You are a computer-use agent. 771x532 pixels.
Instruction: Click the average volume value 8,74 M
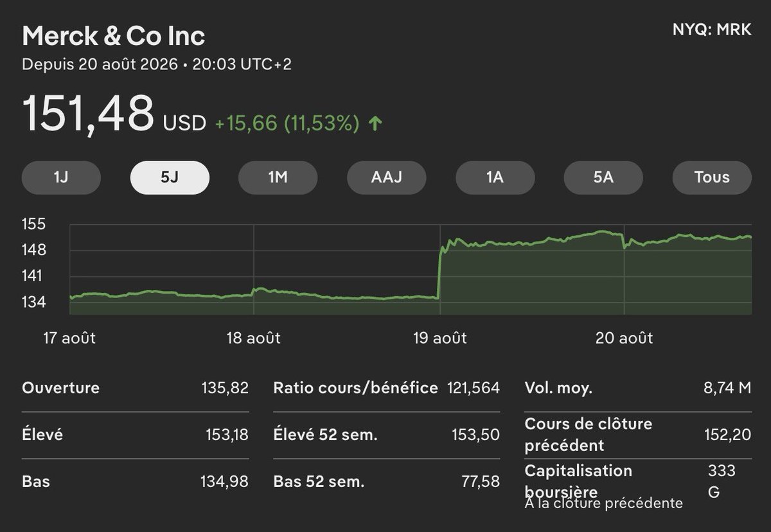point(727,388)
